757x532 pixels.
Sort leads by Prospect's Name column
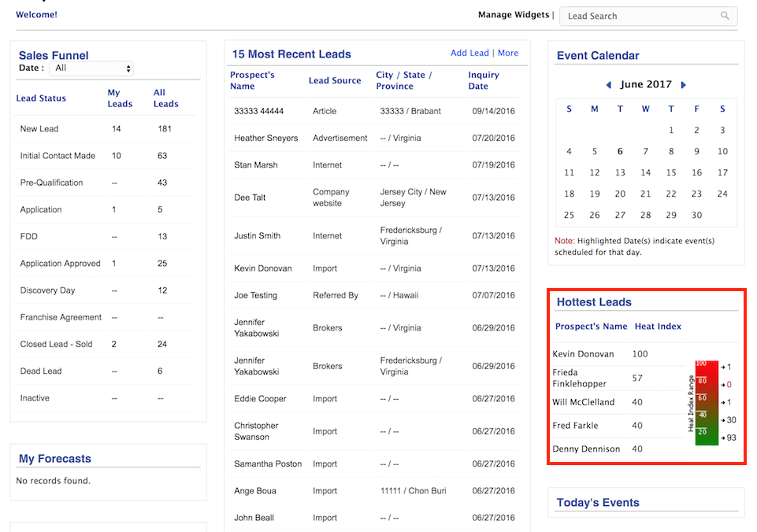(x=252, y=80)
